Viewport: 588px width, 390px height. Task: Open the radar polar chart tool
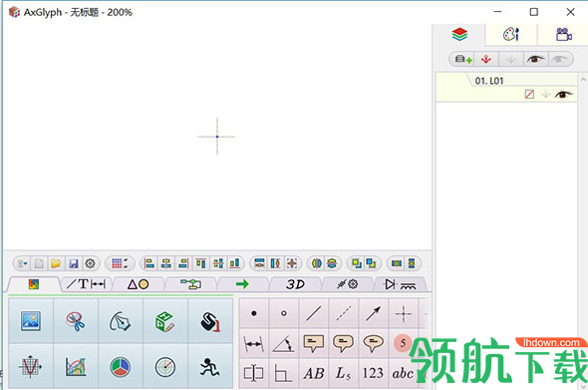tap(165, 367)
